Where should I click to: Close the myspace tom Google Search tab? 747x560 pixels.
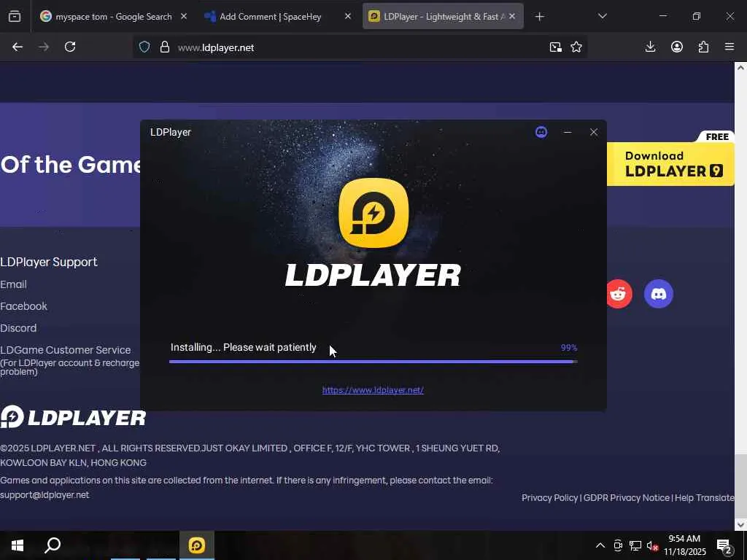(x=184, y=16)
